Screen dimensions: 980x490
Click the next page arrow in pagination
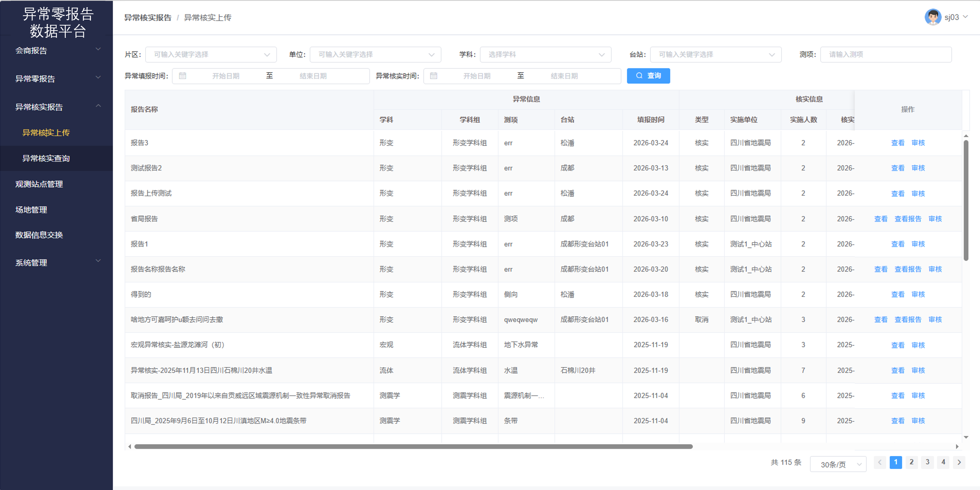pyautogui.click(x=959, y=462)
